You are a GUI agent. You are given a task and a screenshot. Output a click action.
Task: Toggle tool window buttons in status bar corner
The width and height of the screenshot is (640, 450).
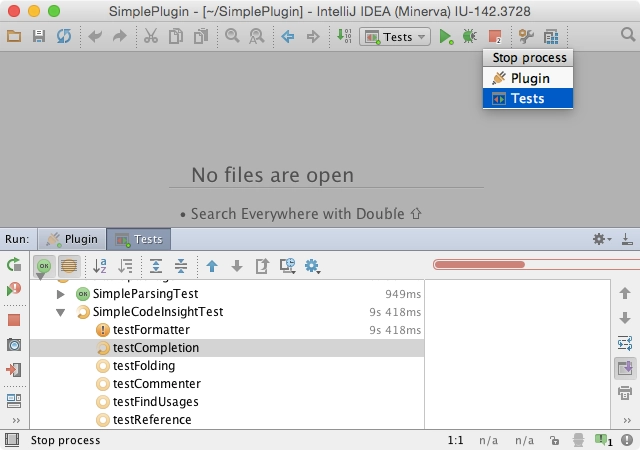(12, 440)
